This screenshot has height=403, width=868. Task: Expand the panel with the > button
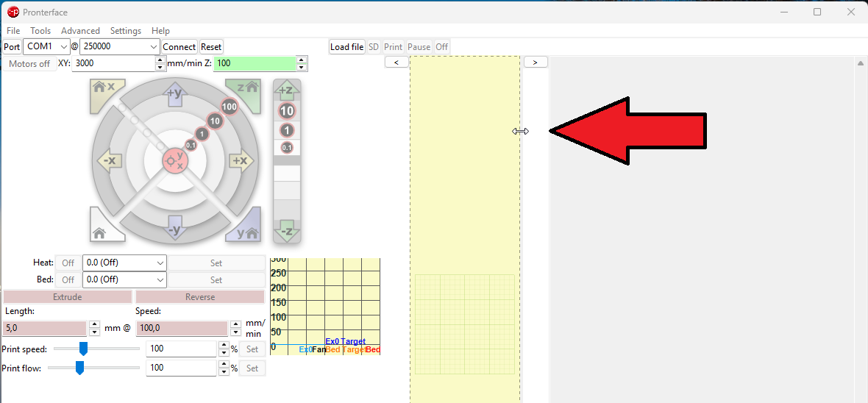click(x=536, y=62)
